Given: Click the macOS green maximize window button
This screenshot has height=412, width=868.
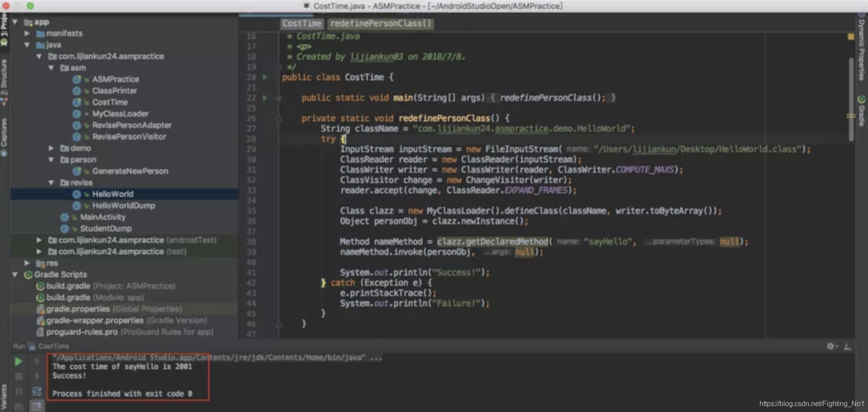Looking at the screenshot, I should (x=30, y=6).
